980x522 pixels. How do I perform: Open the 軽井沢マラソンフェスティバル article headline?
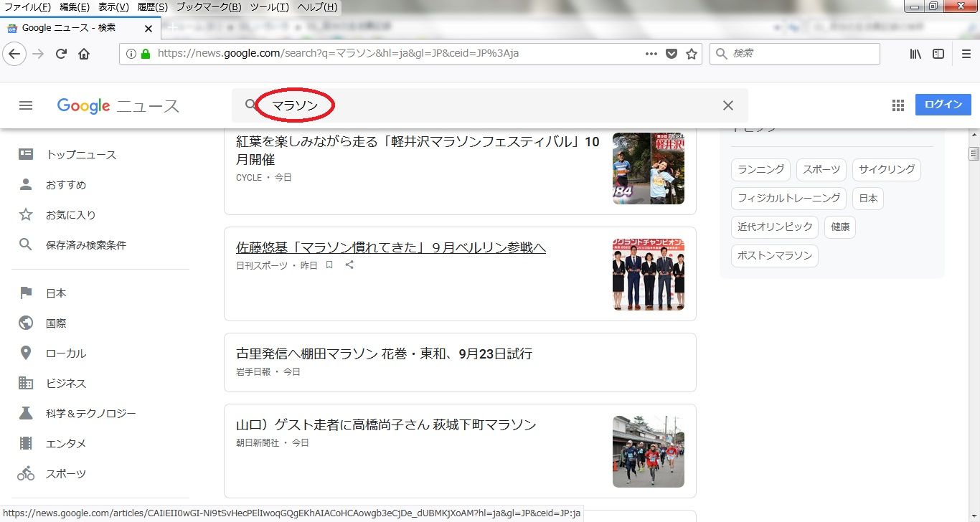pos(418,151)
